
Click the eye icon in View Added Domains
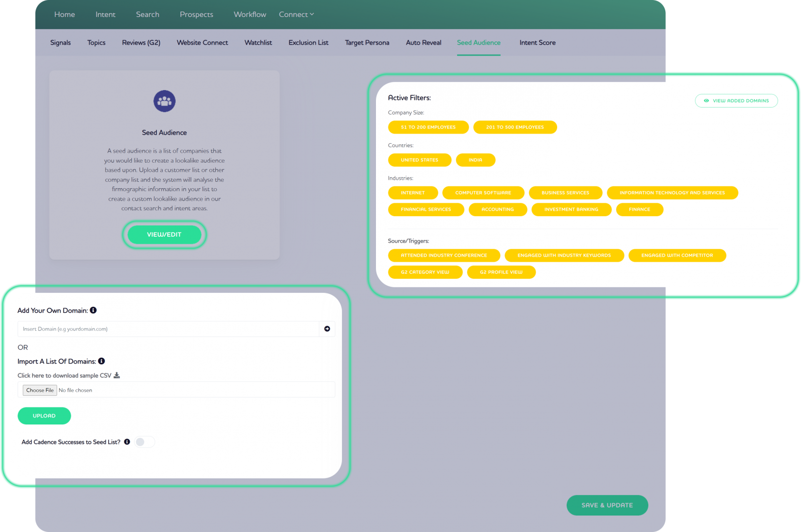pyautogui.click(x=706, y=101)
